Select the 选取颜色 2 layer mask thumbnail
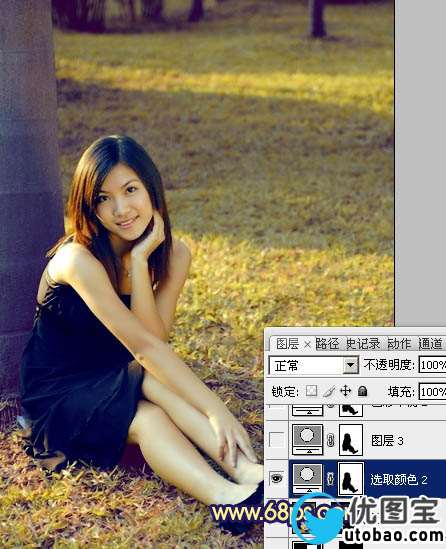This screenshot has height=549, width=446. [x=350, y=479]
